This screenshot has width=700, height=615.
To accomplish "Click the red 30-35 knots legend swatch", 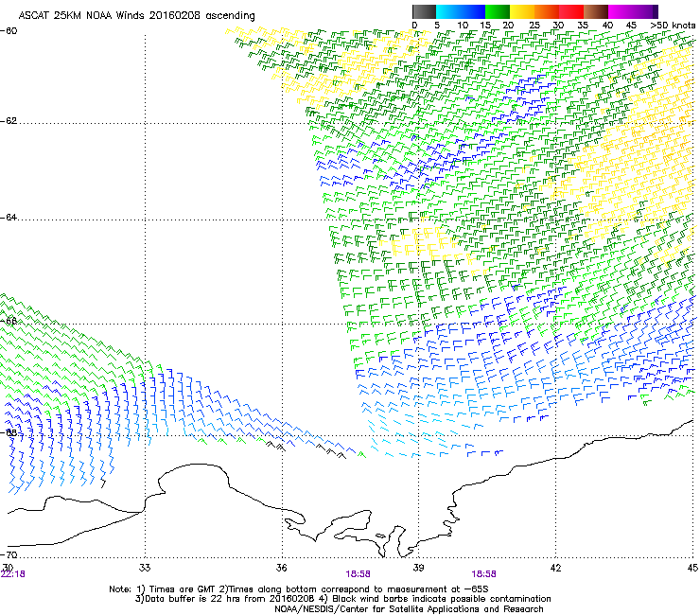I will pos(571,11).
